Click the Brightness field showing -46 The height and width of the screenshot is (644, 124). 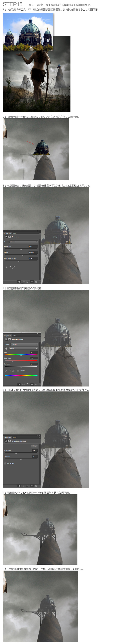35,451
